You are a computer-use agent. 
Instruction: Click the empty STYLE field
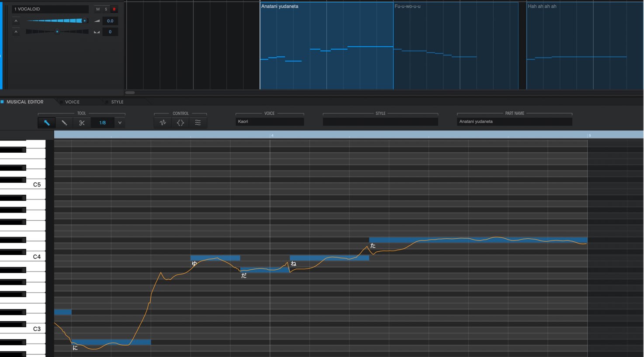380,122
